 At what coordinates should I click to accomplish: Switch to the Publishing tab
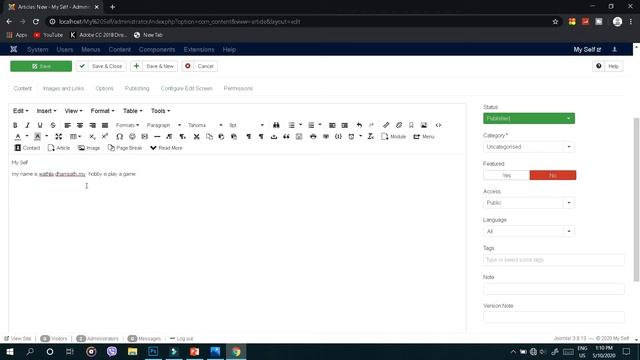[x=137, y=89]
